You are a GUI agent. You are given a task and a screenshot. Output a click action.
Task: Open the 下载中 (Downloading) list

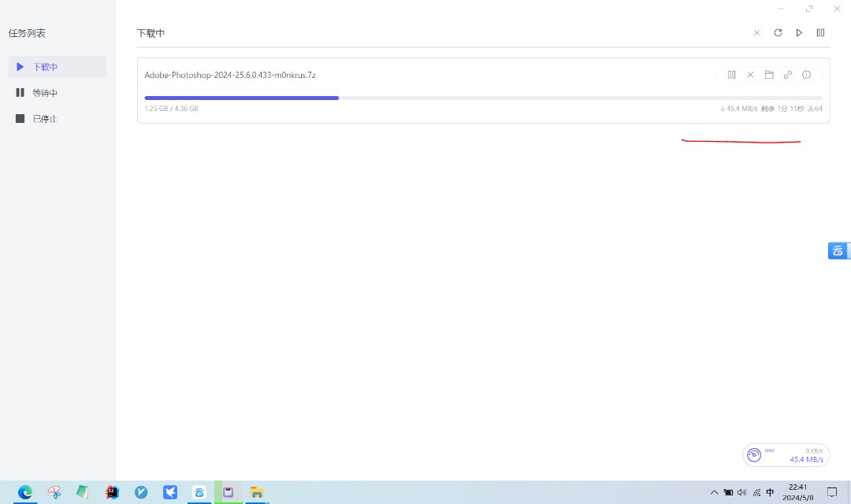point(57,67)
